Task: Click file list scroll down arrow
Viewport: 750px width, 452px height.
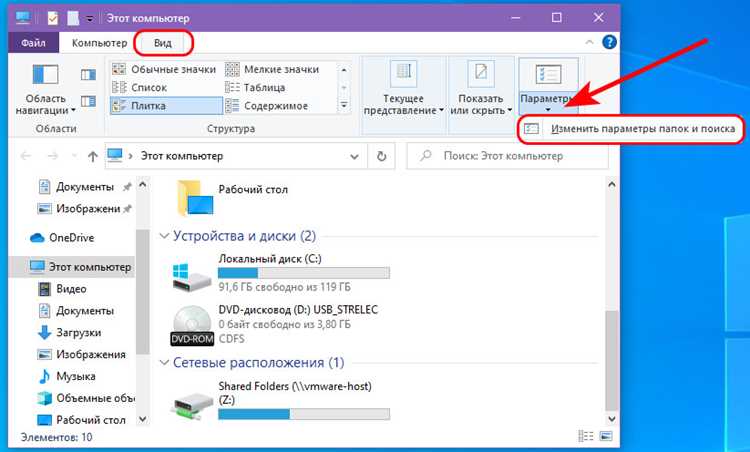Action: click(612, 419)
